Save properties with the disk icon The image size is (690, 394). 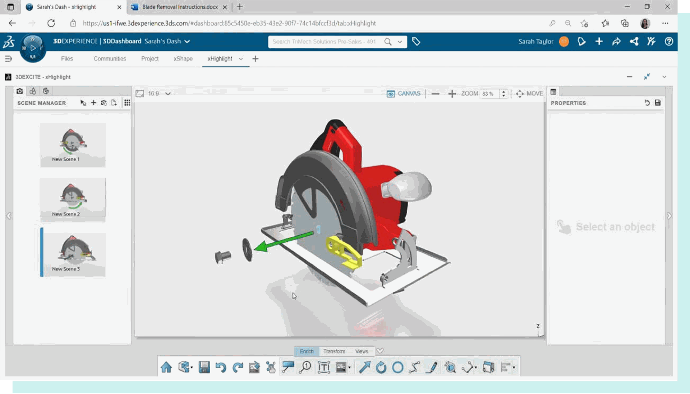658,103
